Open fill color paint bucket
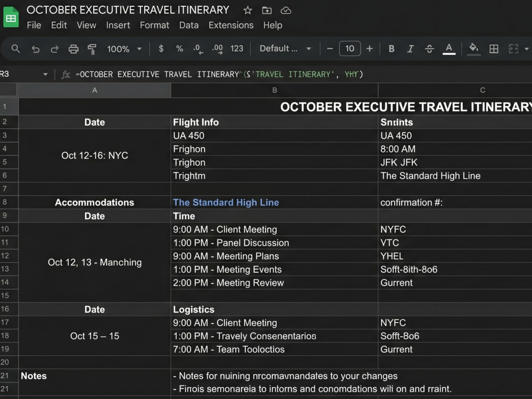Image resolution: width=532 pixels, height=399 pixels. click(x=473, y=49)
